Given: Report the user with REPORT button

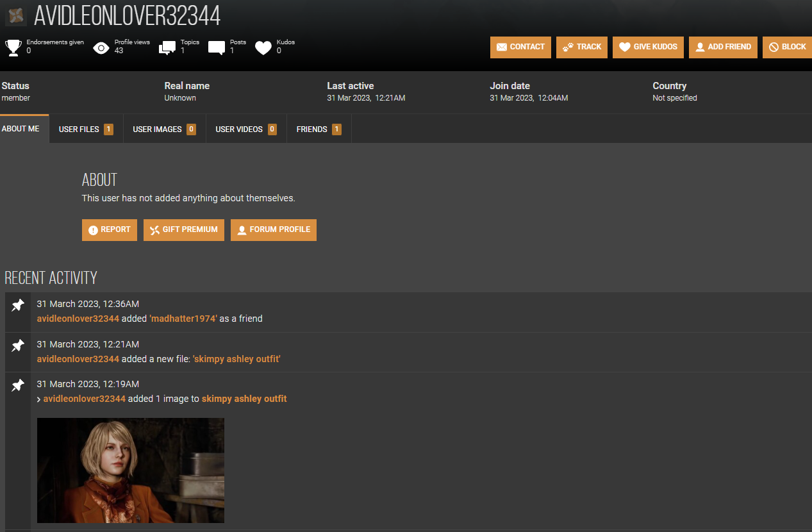Looking at the screenshot, I should tap(110, 230).
